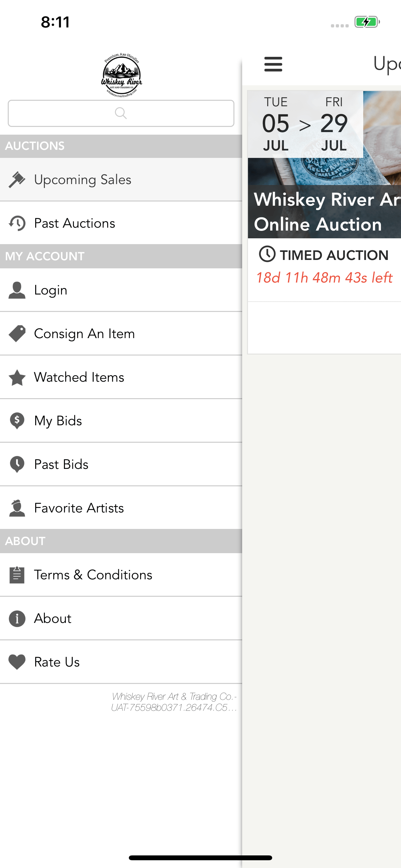The height and width of the screenshot is (868, 401).
Task: Open the Watched Items list
Action: tap(121, 377)
